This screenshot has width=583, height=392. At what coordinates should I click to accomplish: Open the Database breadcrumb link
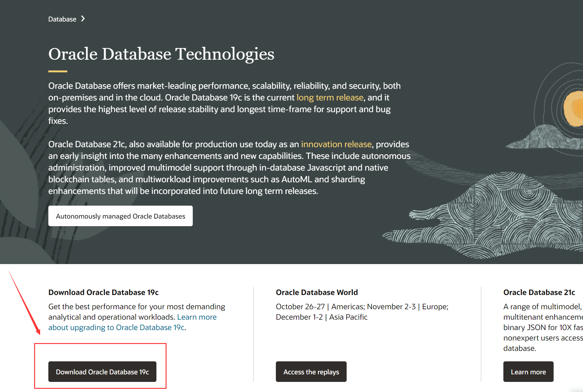[x=62, y=19]
